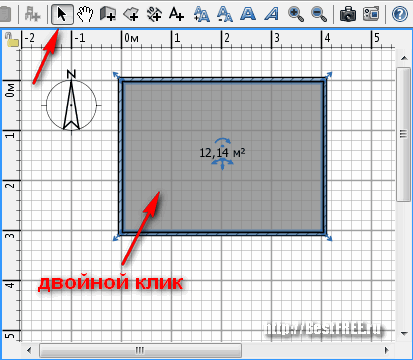This screenshot has height=360, width=413.
Task: Select the Create walls tool
Action: point(108,15)
